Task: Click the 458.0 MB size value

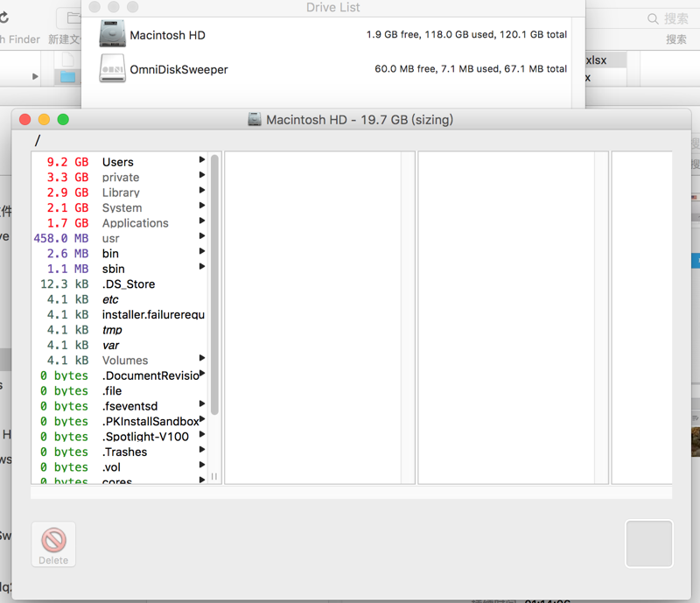Action: tap(61, 238)
